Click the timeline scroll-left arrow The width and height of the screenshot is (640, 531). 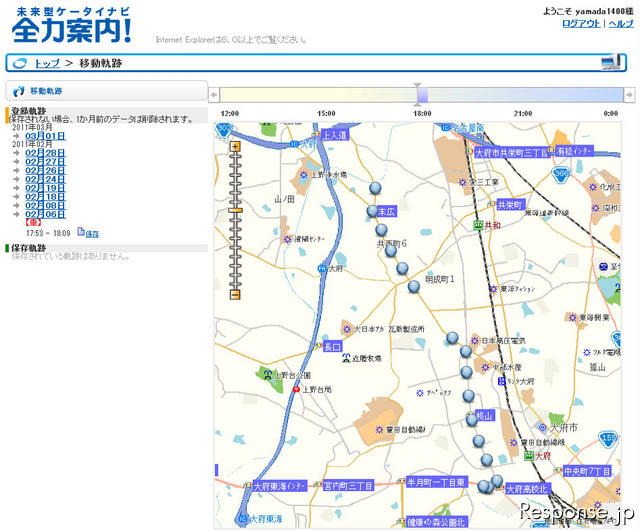click(213, 95)
